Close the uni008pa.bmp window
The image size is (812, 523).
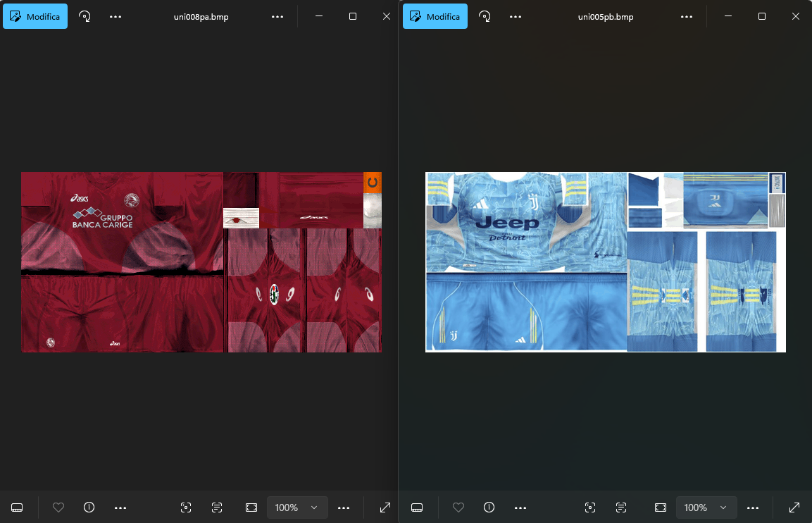(387, 17)
